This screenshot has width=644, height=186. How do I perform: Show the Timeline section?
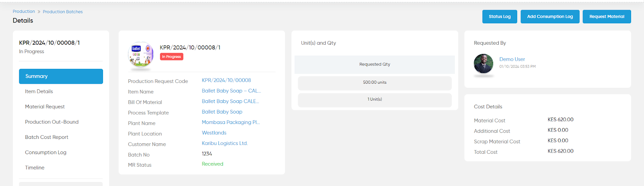(x=35, y=168)
